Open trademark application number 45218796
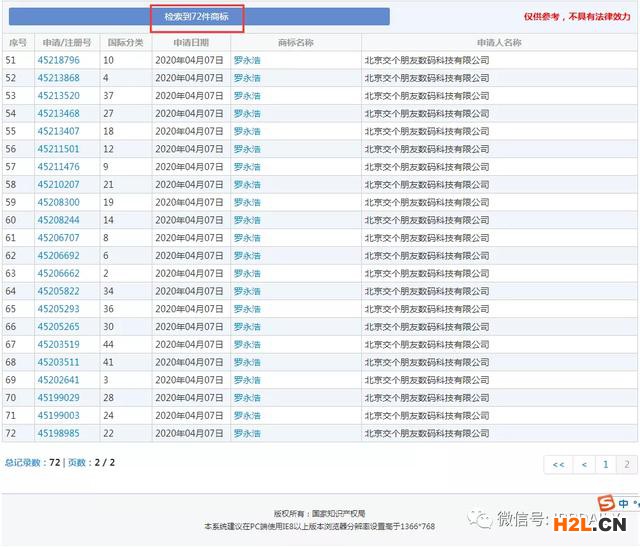 pos(58,60)
